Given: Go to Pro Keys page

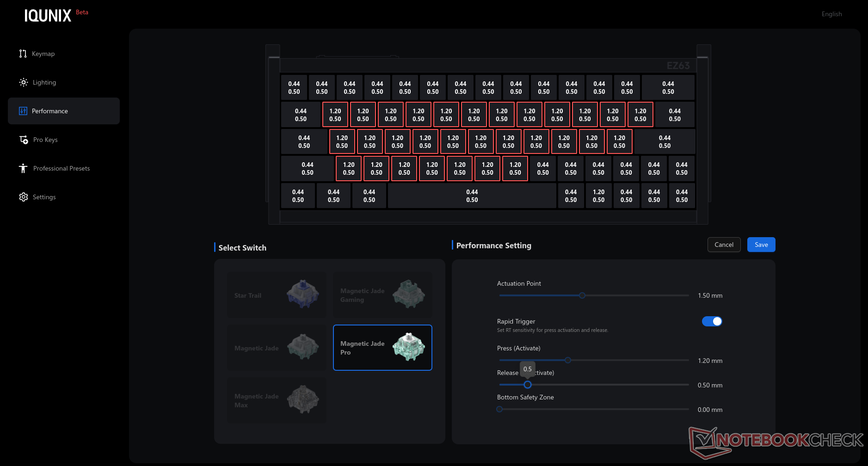Looking at the screenshot, I should click(64, 140).
